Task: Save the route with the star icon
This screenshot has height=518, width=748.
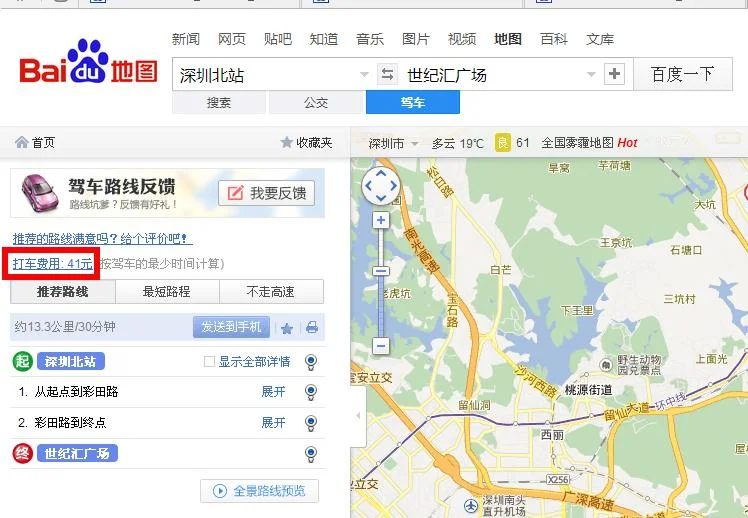Action: 287,328
